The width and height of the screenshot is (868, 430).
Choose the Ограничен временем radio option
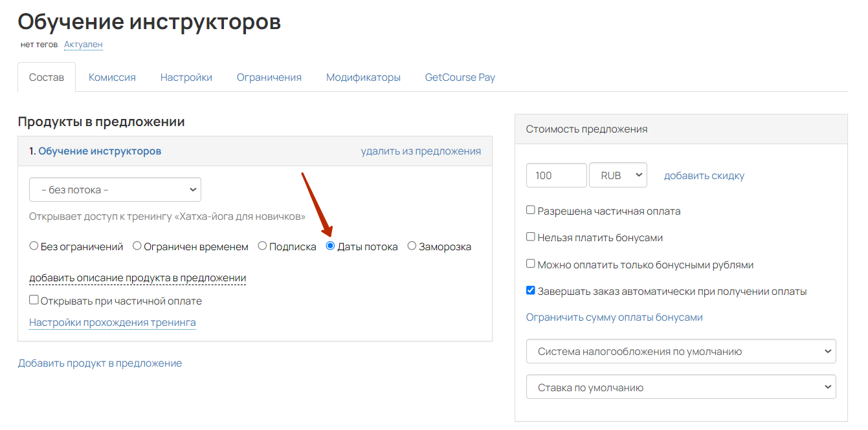(137, 246)
